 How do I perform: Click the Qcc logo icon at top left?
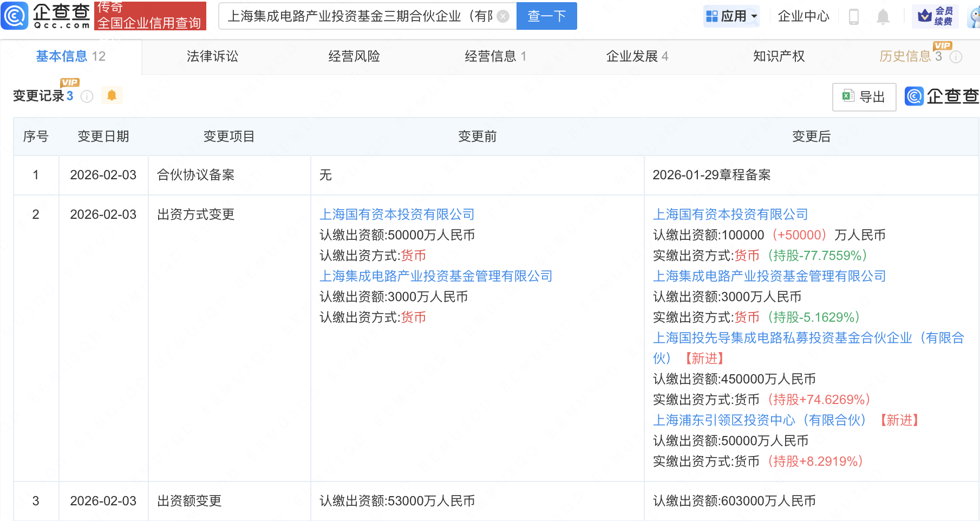(x=15, y=16)
